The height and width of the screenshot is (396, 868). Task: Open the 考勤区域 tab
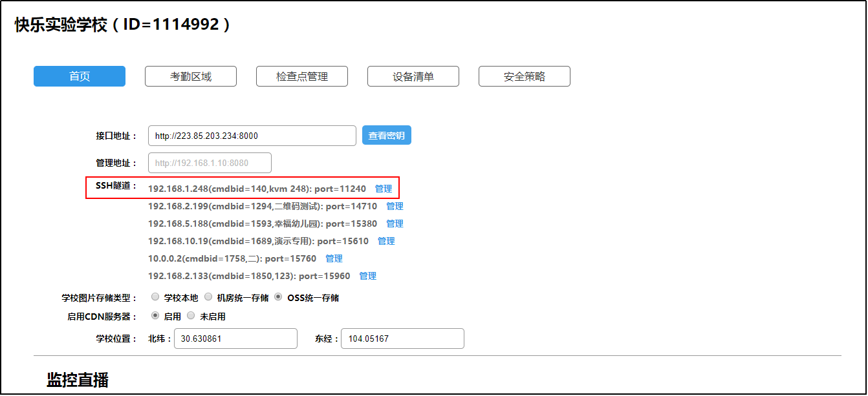click(x=191, y=76)
